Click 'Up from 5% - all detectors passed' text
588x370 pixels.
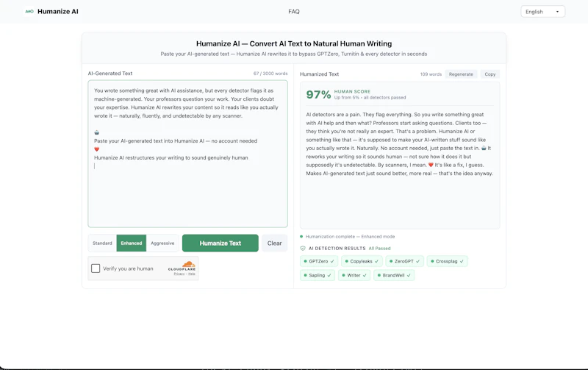tap(370, 98)
